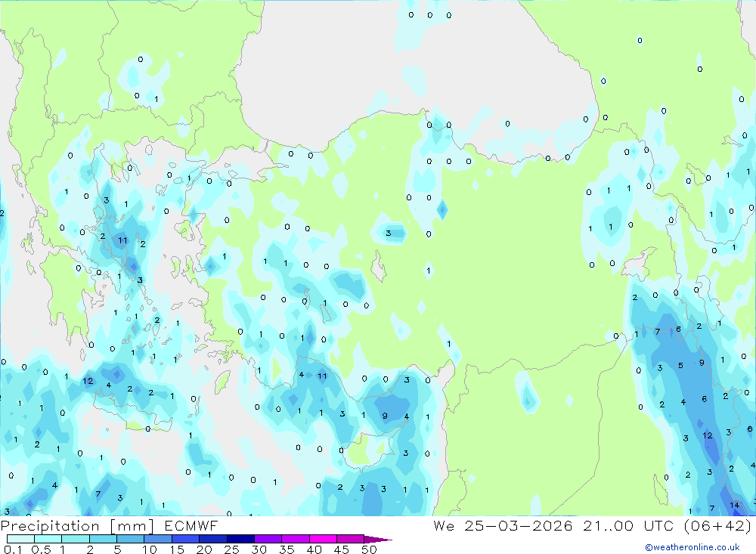
Task: Click the '14' precipitation value on the map
Action: coord(734,506)
